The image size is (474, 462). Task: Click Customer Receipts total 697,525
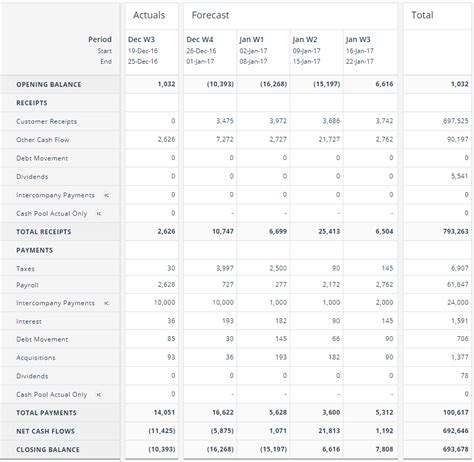(456, 121)
